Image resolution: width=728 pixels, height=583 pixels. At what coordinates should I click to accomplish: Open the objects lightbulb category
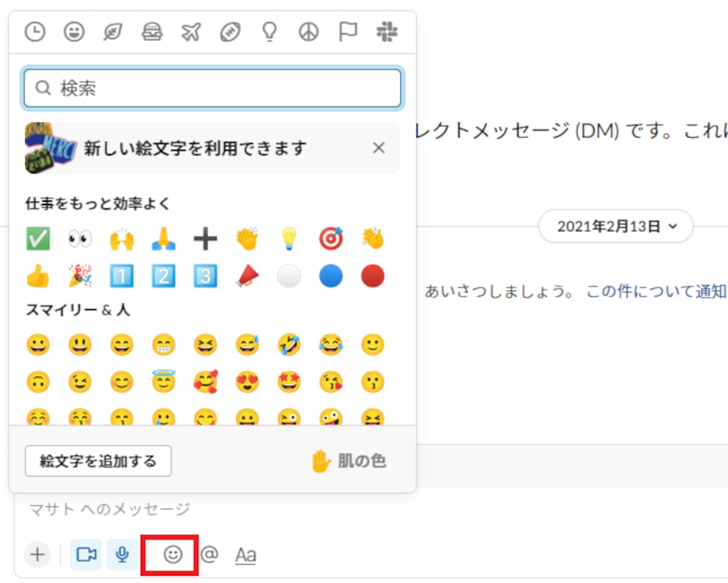pos(269,32)
